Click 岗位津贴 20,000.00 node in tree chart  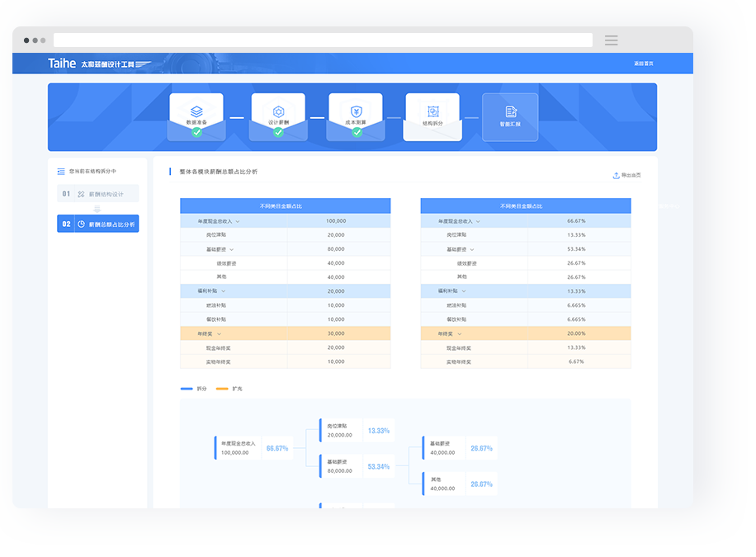point(357,430)
